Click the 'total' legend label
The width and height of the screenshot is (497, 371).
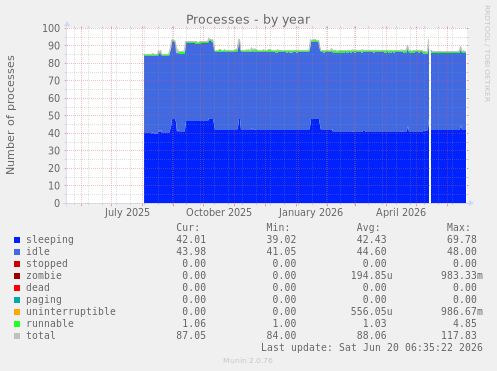[x=41, y=335]
